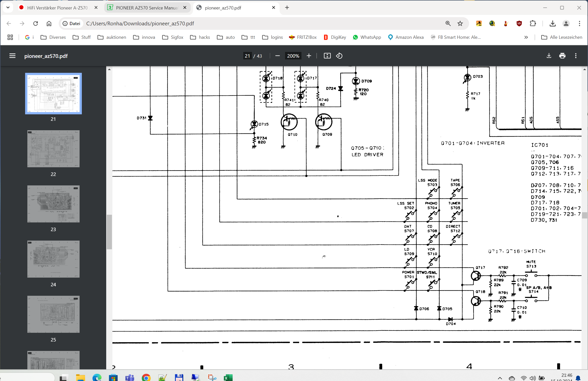Toggle the PDF sidebar menu icon

[12, 56]
